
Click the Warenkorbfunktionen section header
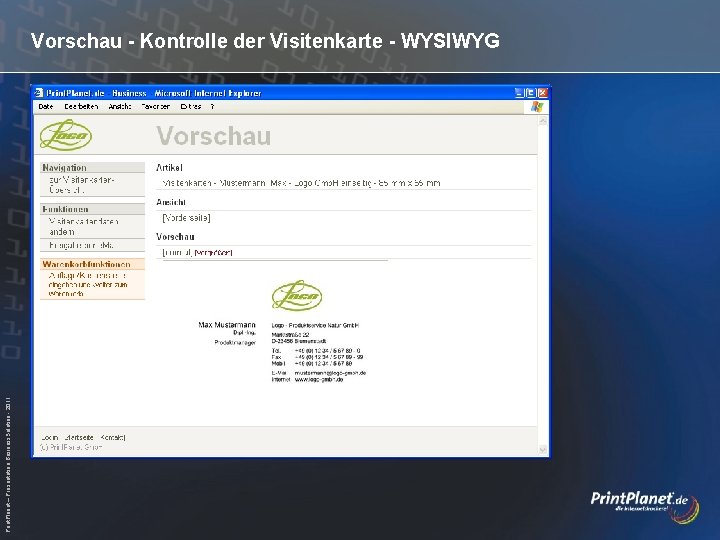(92, 264)
